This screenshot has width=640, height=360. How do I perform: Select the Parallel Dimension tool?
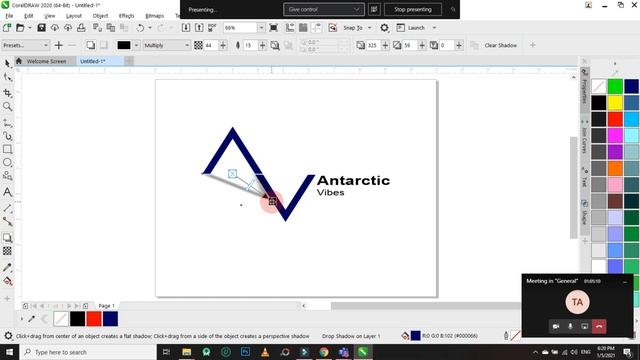(7, 208)
